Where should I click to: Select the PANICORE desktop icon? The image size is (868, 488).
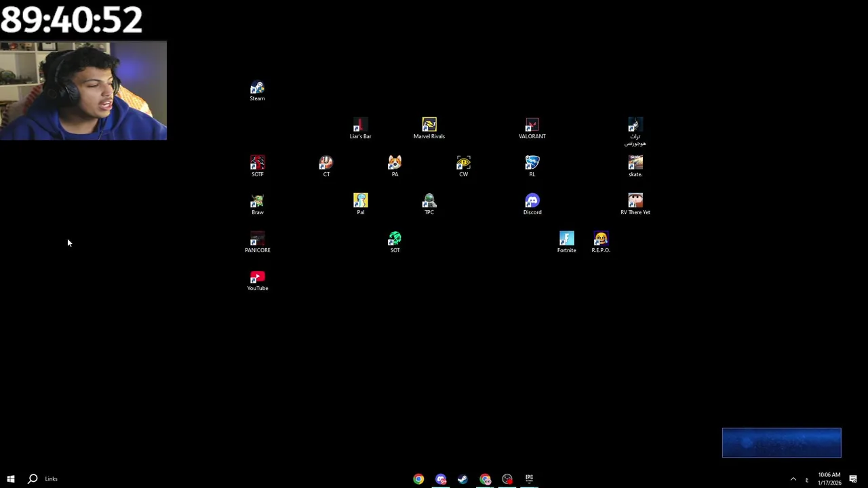pyautogui.click(x=258, y=243)
